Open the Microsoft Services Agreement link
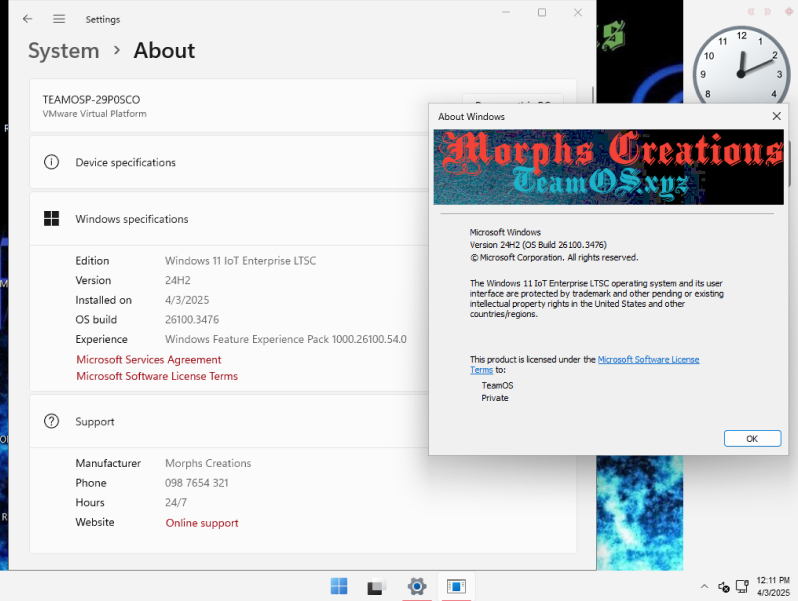The width and height of the screenshot is (798, 601). click(149, 360)
